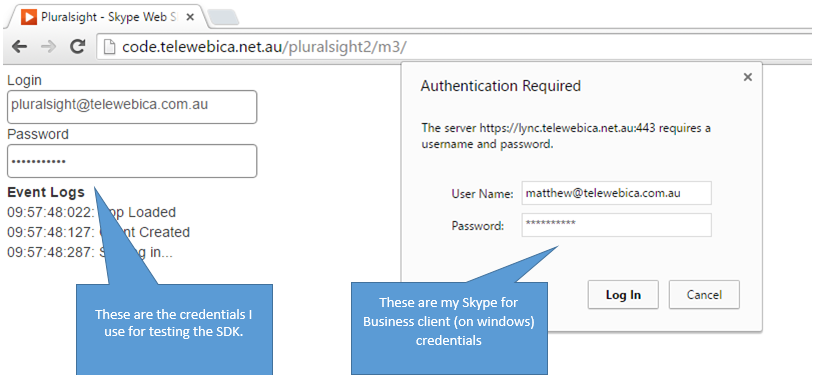Click the 'User Name:' label in the dialog
This screenshot has height=375, width=813.
[x=482, y=194]
